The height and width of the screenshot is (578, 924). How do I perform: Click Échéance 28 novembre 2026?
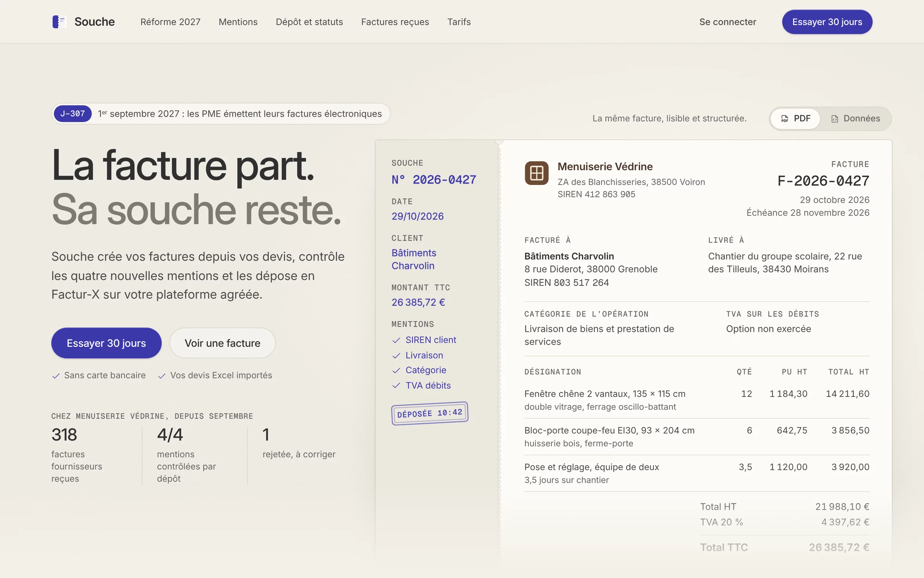[808, 213]
